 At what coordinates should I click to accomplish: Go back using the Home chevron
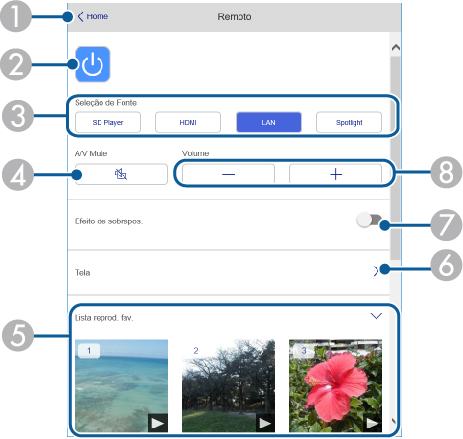point(80,16)
